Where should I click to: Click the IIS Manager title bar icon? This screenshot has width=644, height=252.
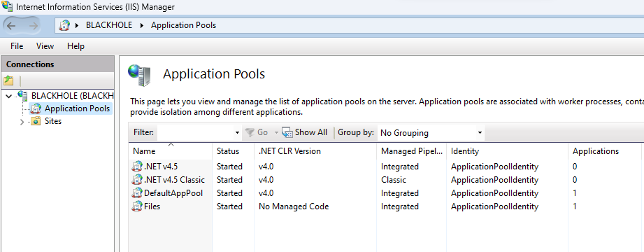[x=7, y=6]
